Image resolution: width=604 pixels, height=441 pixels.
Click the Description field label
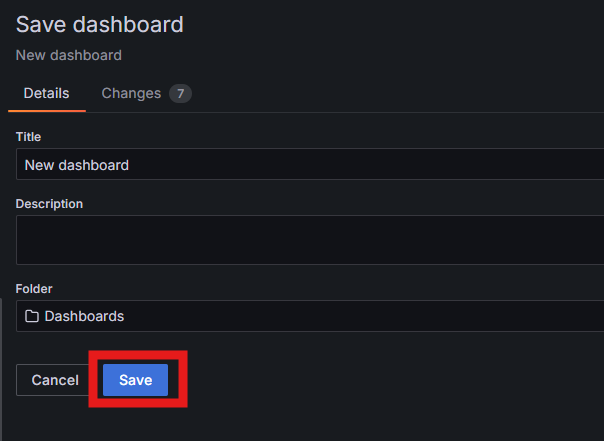coord(49,204)
